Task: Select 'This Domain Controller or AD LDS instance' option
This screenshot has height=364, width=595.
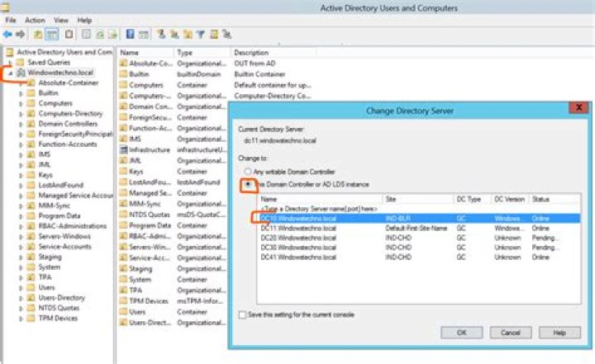Action: pos(246,183)
